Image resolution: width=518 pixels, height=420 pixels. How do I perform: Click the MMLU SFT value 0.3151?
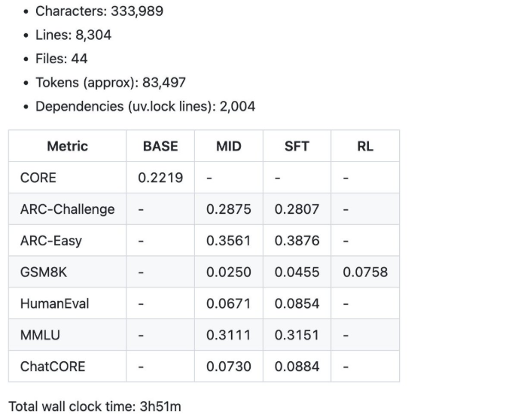tap(297, 335)
